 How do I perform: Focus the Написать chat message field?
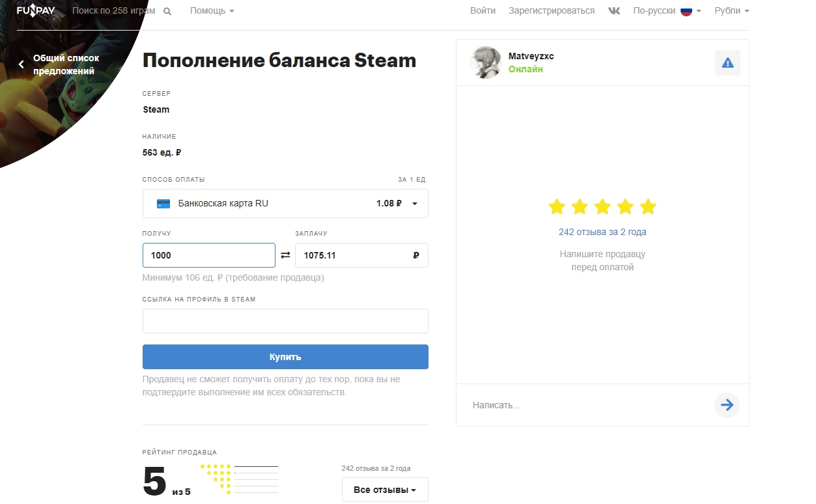click(586, 405)
